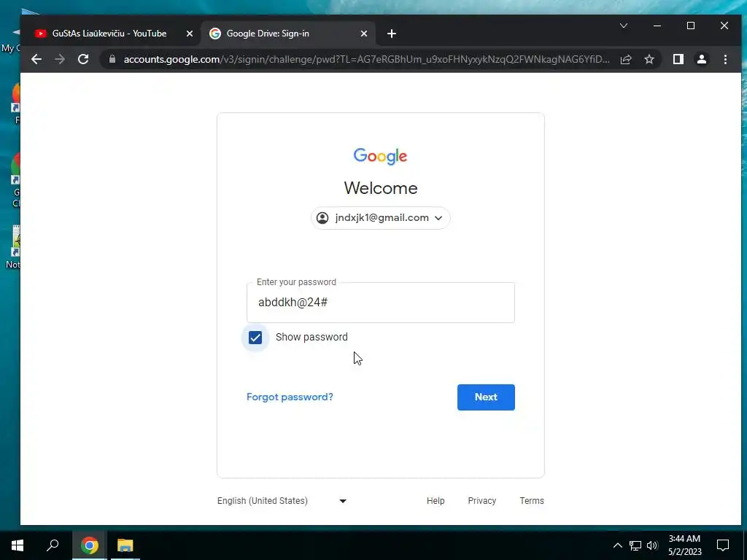
Task: Open the Terms link in the footer
Action: 532,501
